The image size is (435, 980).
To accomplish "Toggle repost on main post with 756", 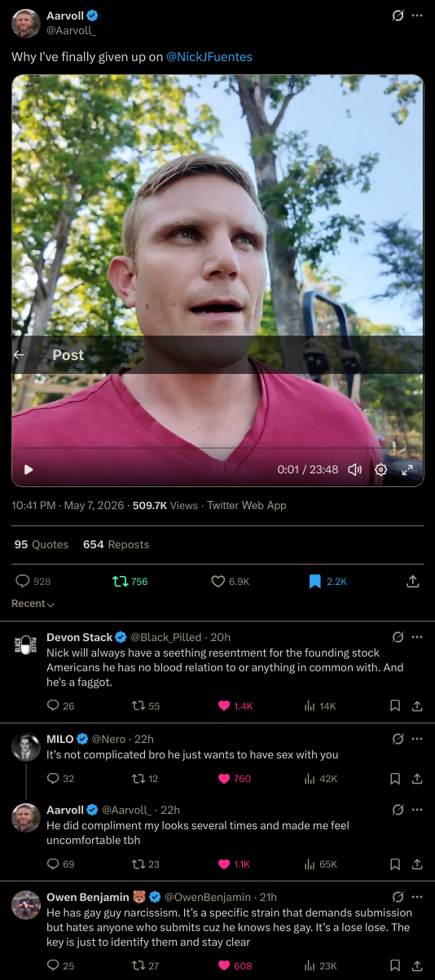I will pos(130,581).
